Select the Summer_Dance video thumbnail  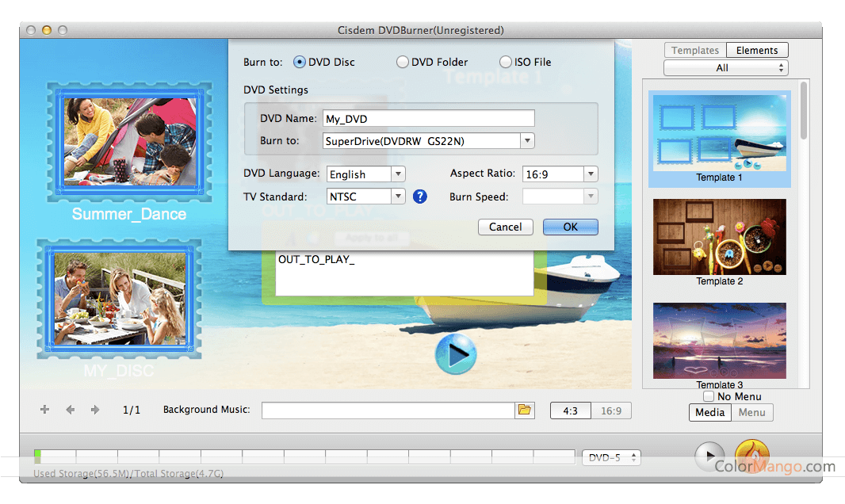coord(129,142)
